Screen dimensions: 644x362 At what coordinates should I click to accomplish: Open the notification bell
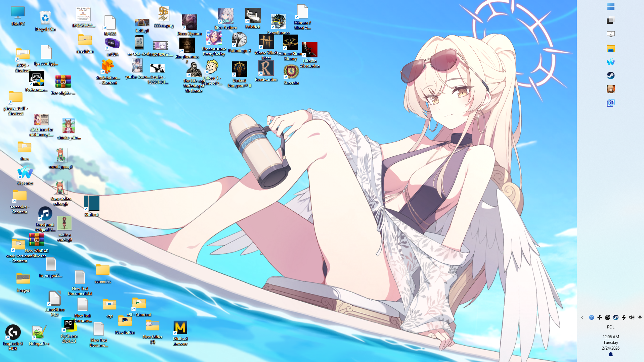click(x=610, y=355)
